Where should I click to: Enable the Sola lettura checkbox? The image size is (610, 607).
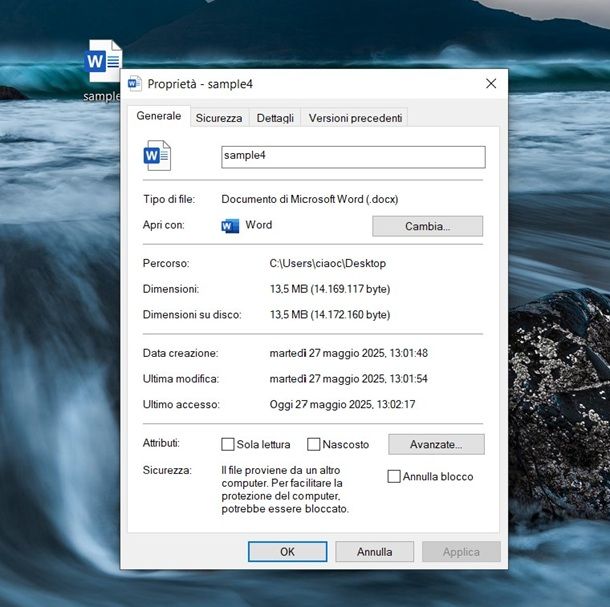point(228,444)
